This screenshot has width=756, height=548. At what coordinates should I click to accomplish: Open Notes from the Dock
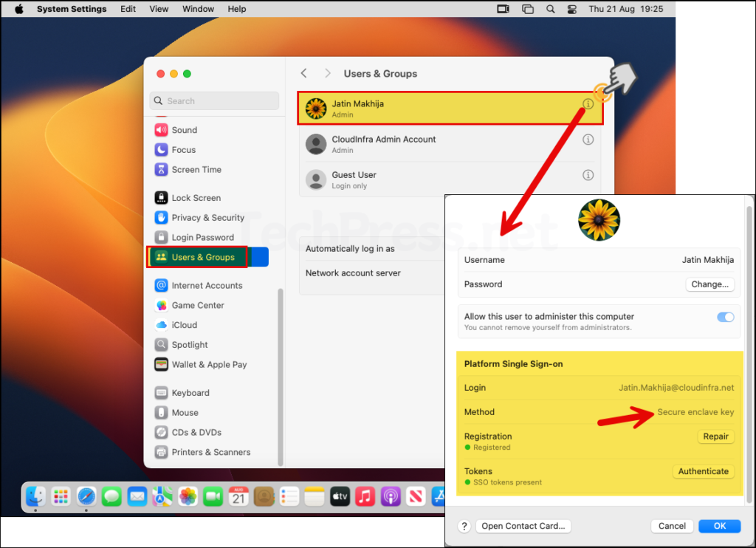(x=315, y=496)
